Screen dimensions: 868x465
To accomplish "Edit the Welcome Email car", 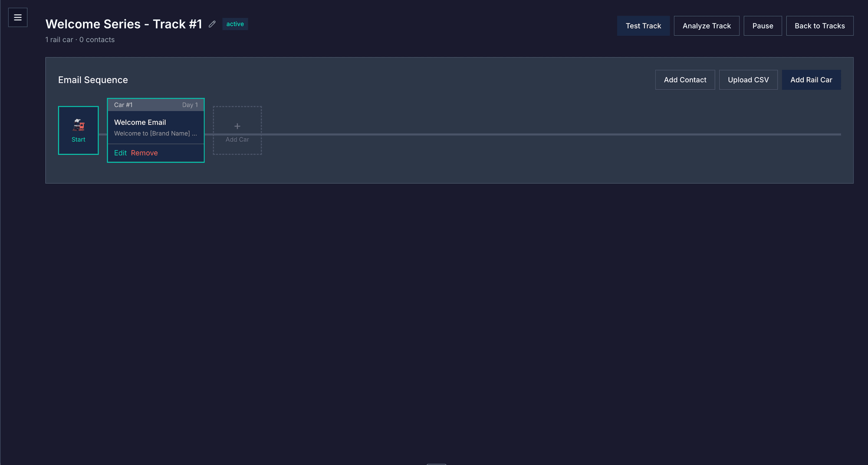I will click(120, 153).
